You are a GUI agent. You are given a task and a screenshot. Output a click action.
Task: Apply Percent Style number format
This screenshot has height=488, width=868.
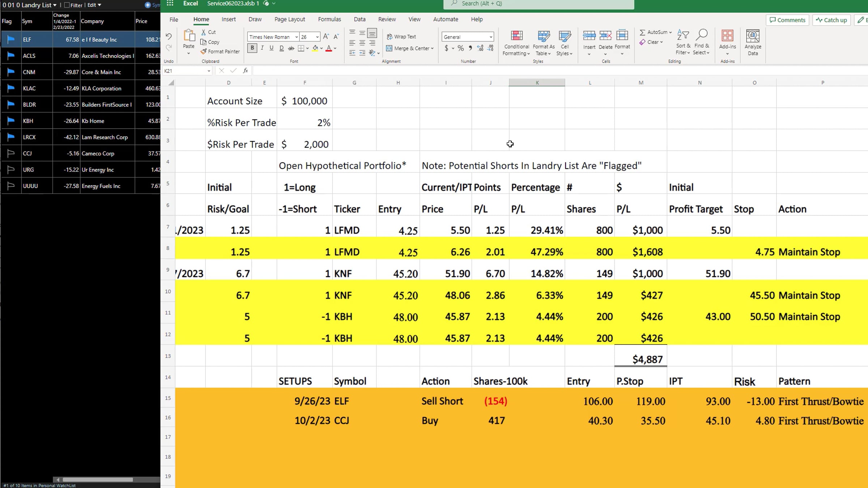460,48
